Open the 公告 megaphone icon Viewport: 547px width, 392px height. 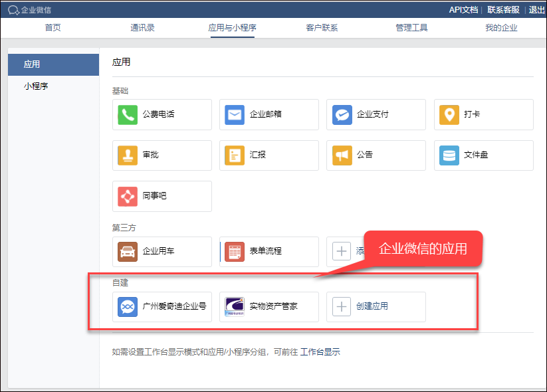click(342, 155)
